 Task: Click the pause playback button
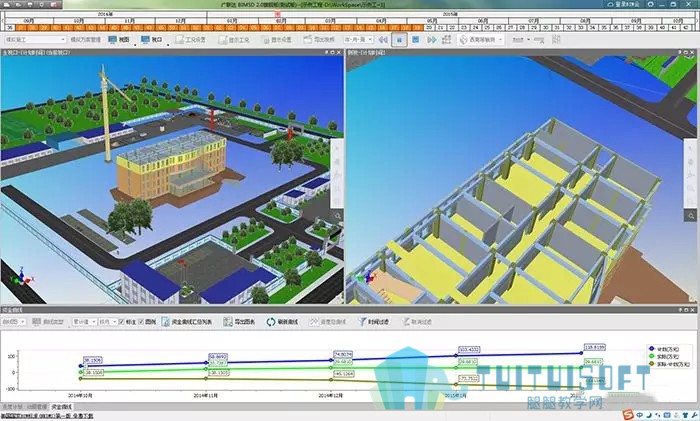(399, 40)
